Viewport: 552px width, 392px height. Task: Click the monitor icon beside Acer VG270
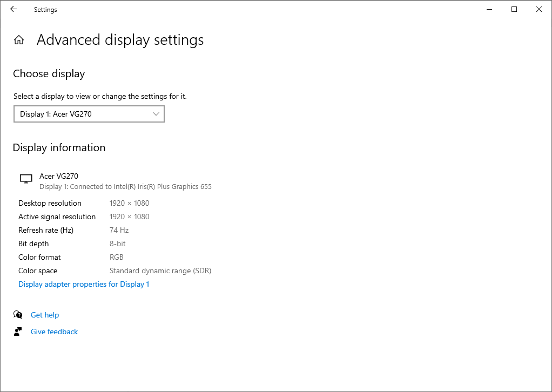point(26,179)
